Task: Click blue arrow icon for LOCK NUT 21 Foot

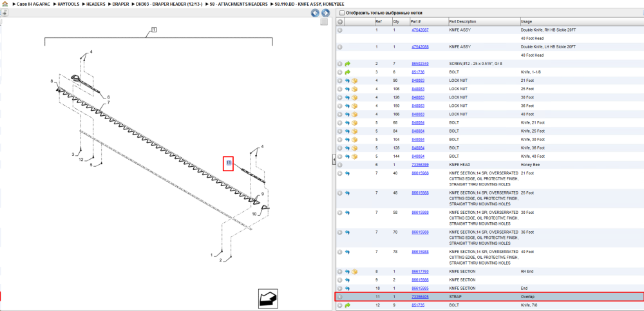Action: click(x=348, y=80)
